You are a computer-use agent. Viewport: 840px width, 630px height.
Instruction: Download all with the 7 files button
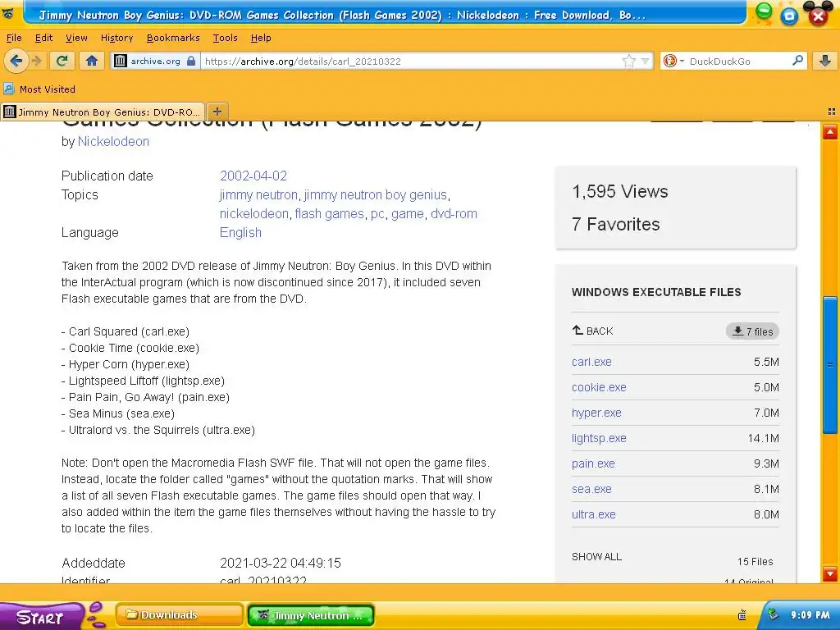pos(753,331)
